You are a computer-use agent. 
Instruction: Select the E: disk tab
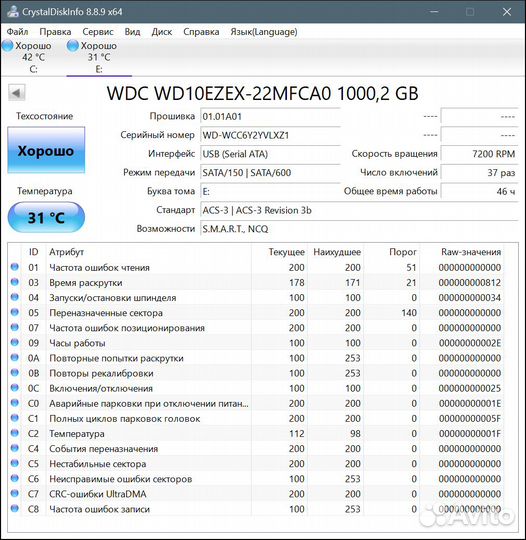click(99, 57)
